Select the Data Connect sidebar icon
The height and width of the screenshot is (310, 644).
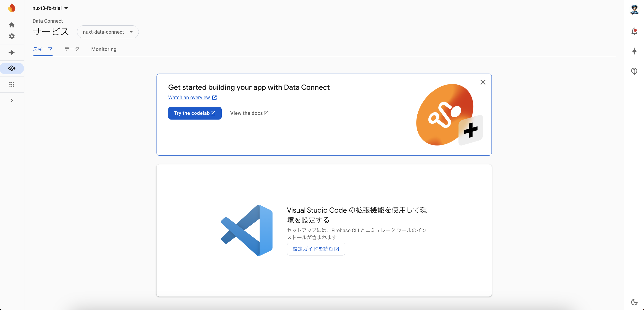coord(11,68)
